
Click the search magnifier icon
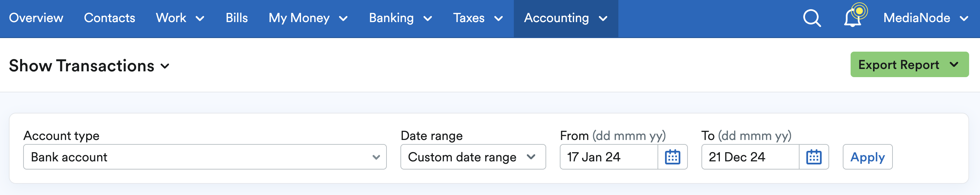(812, 18)
